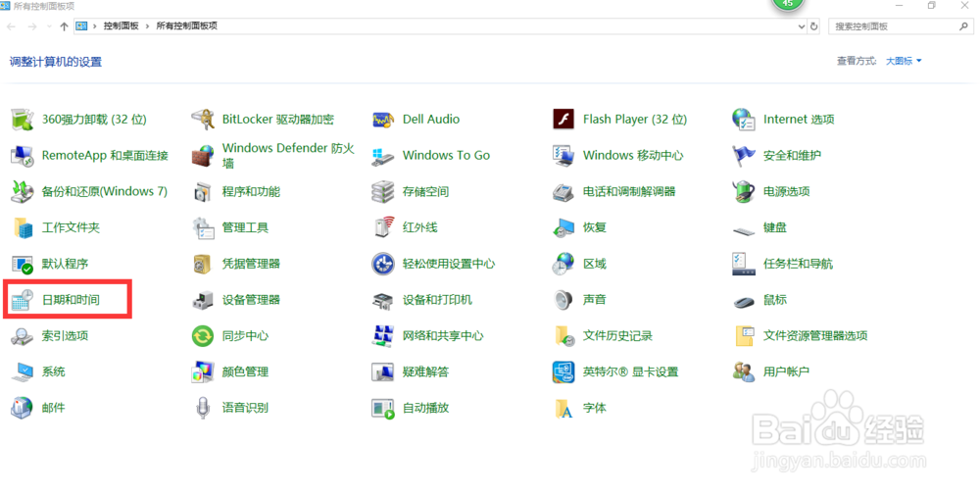This screenshot has height=494, width=980.
Task: Select 所有控制面板项 breadcrumb
Action: tap(186, 26)
